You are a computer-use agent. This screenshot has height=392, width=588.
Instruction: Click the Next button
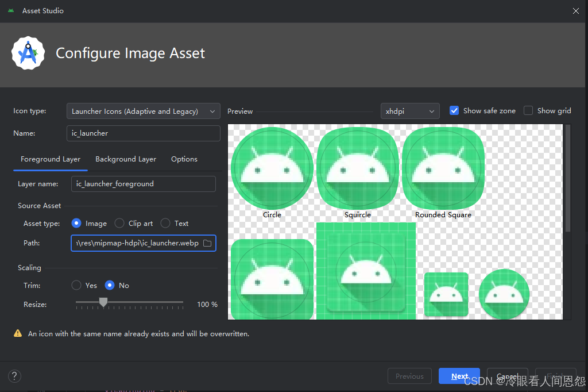[x=459, y=376]
